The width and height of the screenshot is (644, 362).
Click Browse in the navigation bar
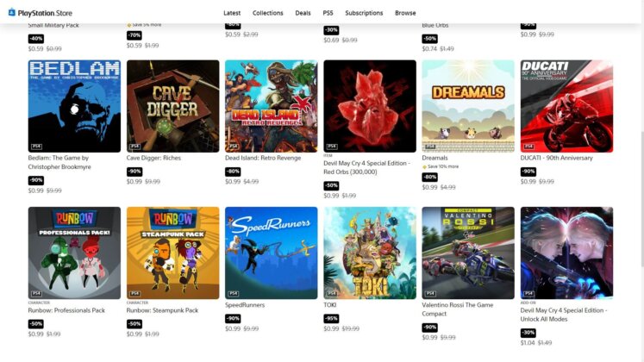pos(405,13)
